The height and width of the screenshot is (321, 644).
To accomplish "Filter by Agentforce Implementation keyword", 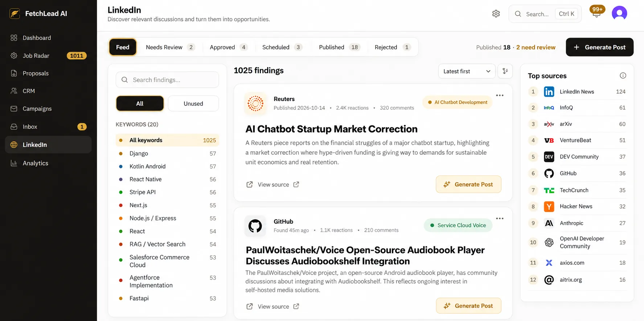I will (x=167, y=281).
